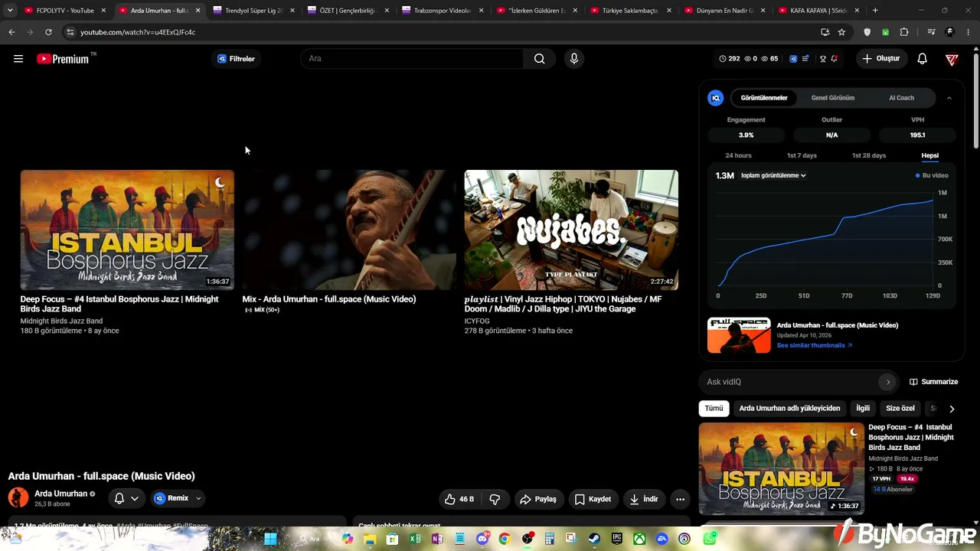This screenshot has width=980, height=551.
Task: Launch Excel from the taskbar
Action: pyautogui.click(x=415, y=539)
